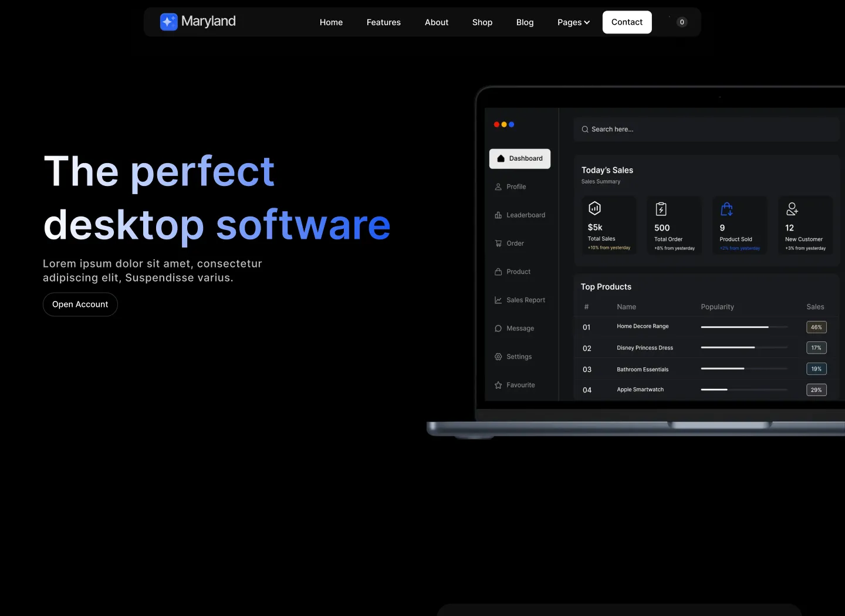
Task: Open the Sales Report panel
Action: [x=520, y=300]
